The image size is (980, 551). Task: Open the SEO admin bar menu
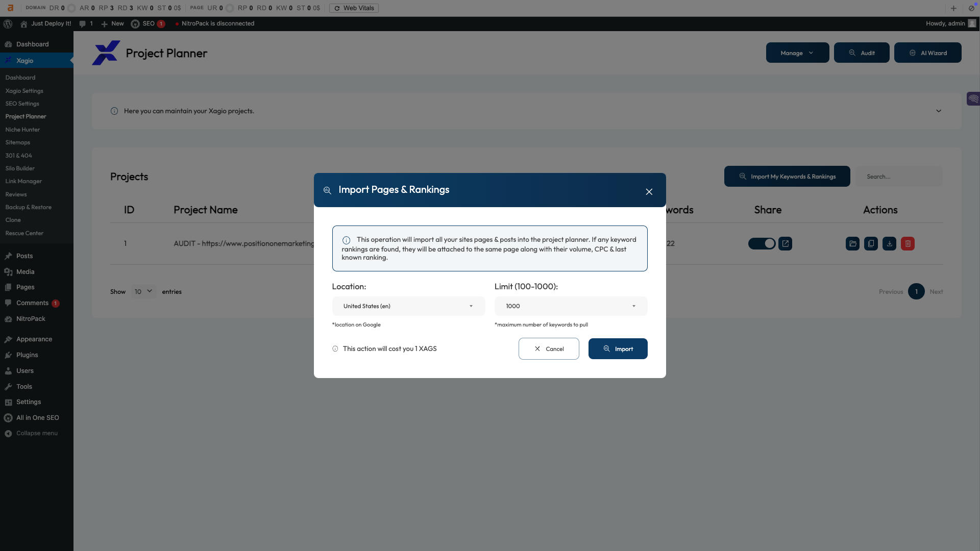tap(148, 23)
